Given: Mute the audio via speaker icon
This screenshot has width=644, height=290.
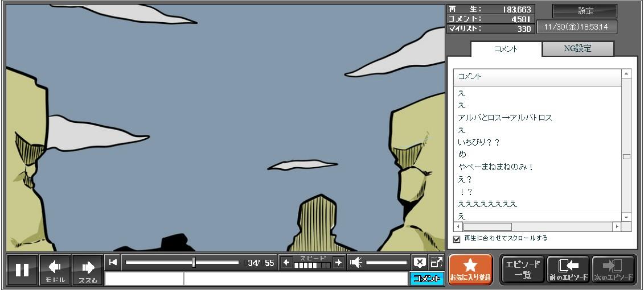Looking at the screenshot, I should pyautogui.click(x=356, y=262).
